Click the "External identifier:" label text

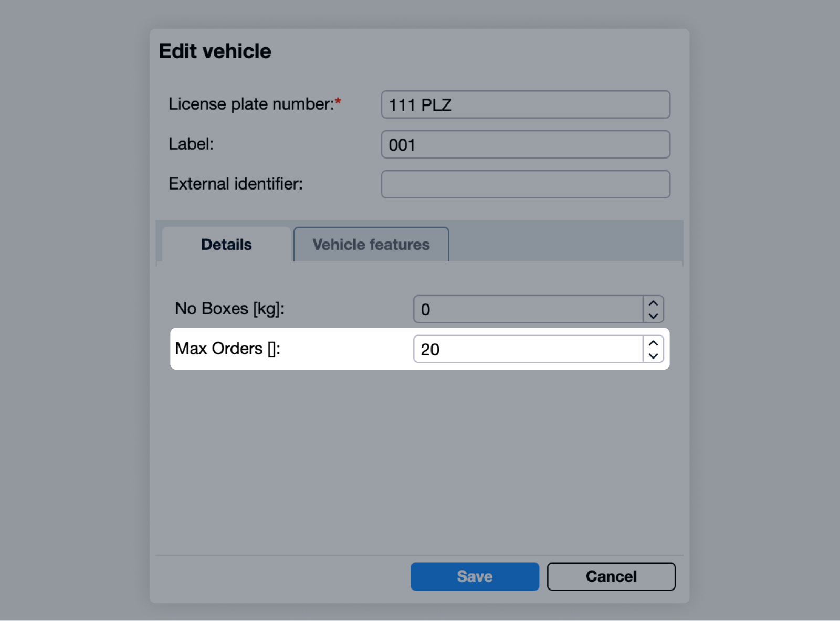tap(236, 184)
